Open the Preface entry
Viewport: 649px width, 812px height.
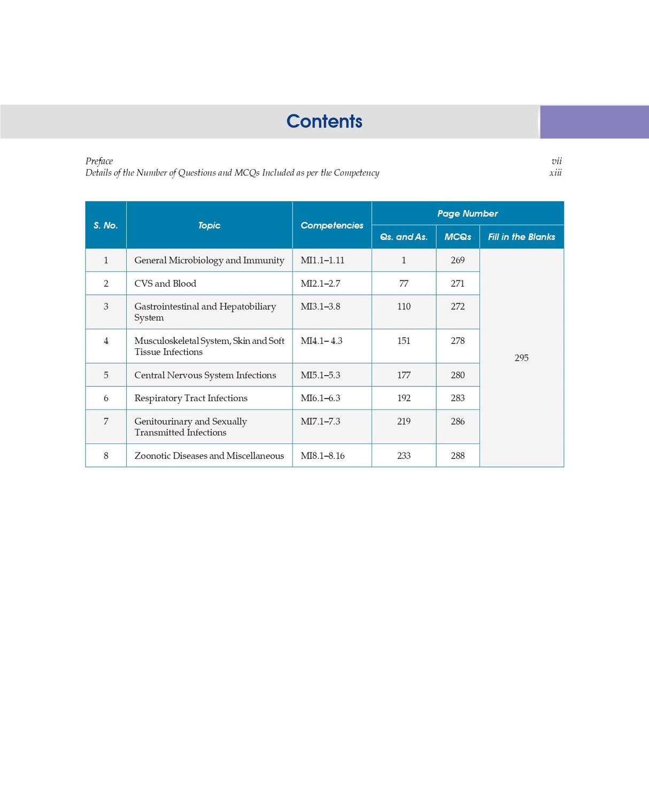[99, 160]
